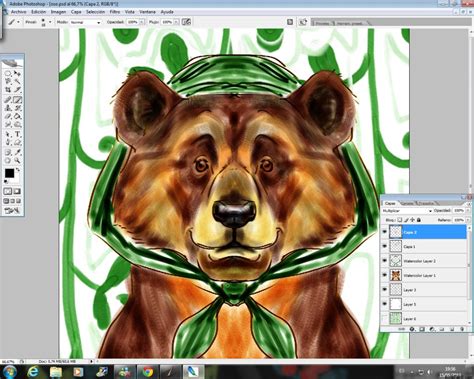This screenshot has height=379, width=474.
Task: Toggle lock transparent pixels checkbox
Action: click(x=399, y=220)
